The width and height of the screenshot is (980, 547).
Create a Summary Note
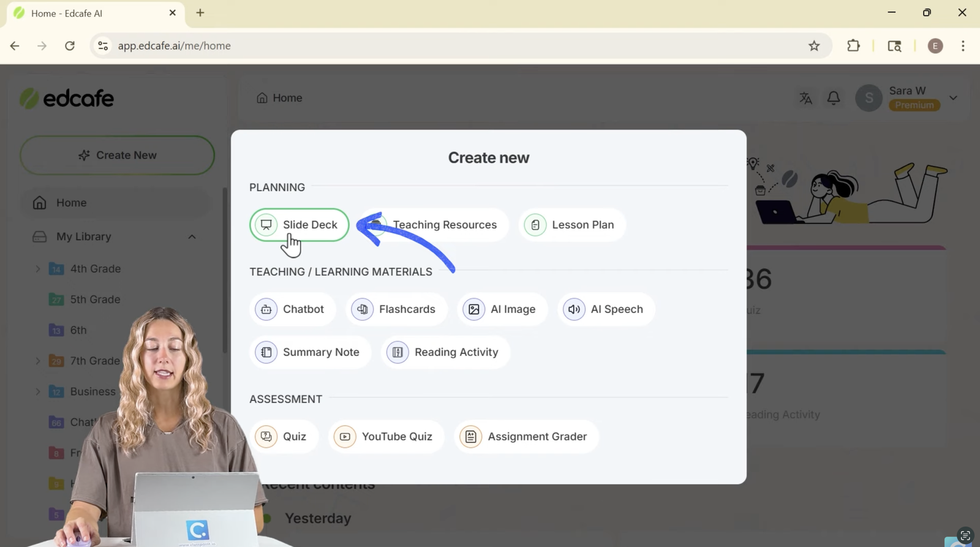coord(310,352)
